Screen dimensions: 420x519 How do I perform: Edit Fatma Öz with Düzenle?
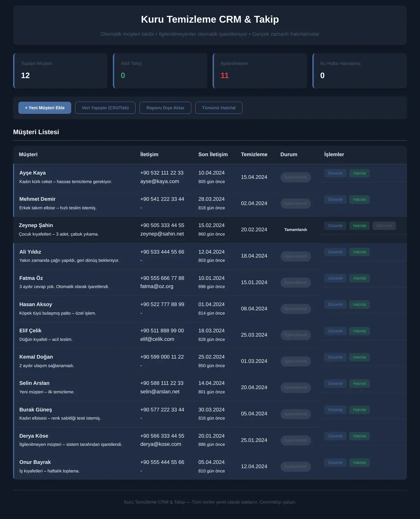[x=335, y=278]
